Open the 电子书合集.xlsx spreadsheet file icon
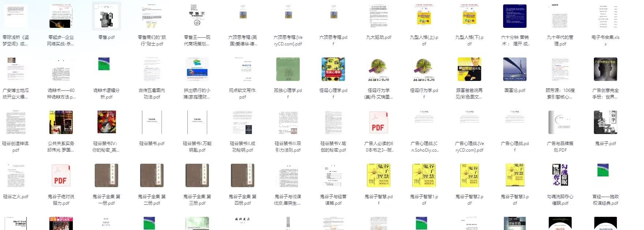The height and width of the screenshot is (230, 644). point(605,16)
